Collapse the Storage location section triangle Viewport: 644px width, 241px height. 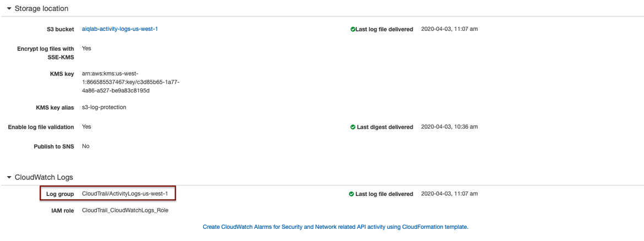pyautogui.click(x=9, y=9)
